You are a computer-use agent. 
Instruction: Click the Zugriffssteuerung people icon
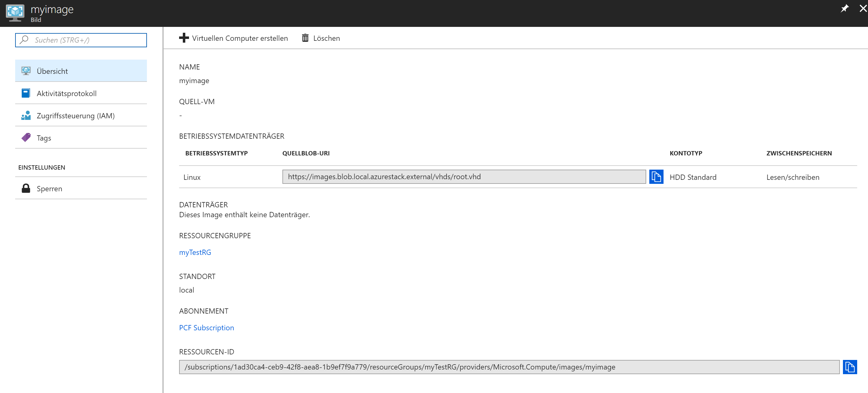pyautogui.click(x=26, y=116)
